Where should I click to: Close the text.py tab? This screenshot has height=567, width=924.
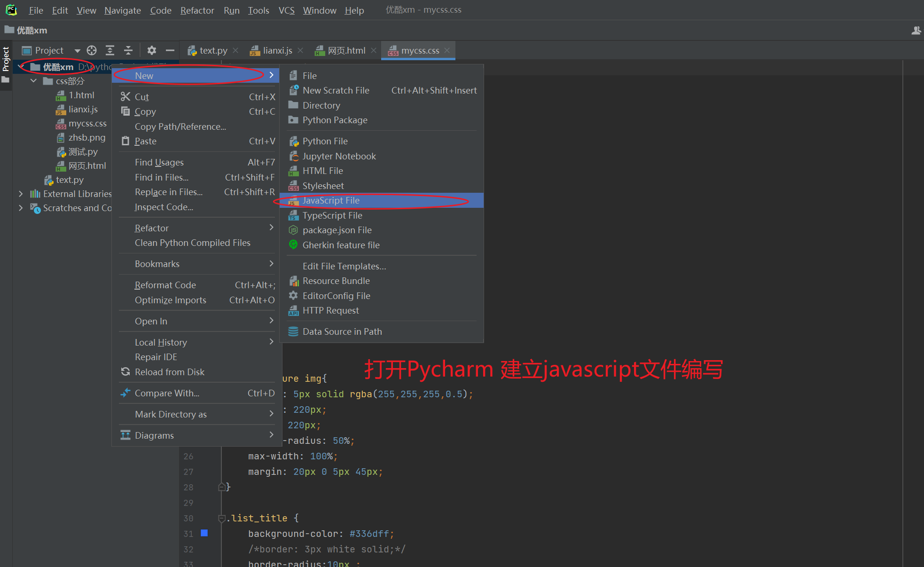[235, 50]
